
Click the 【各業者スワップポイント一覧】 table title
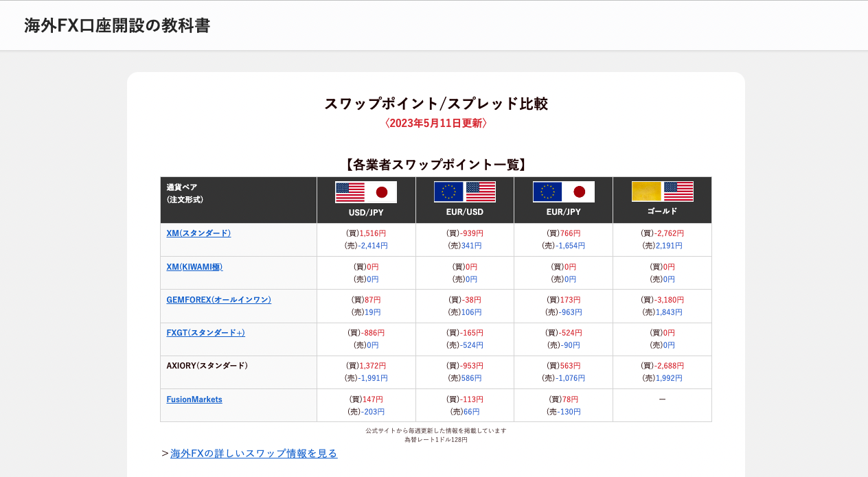click(435, 165)
